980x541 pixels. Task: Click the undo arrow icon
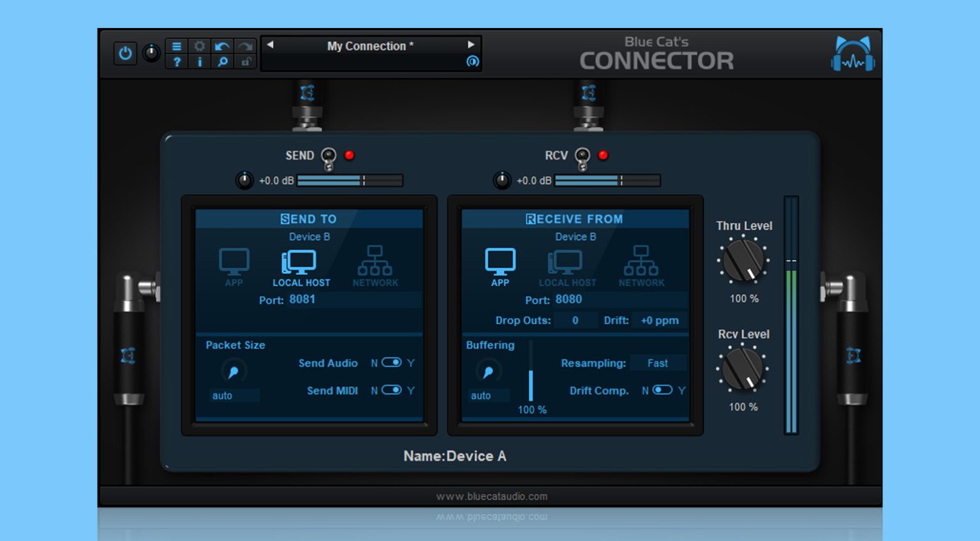click(x=223, y=45)
